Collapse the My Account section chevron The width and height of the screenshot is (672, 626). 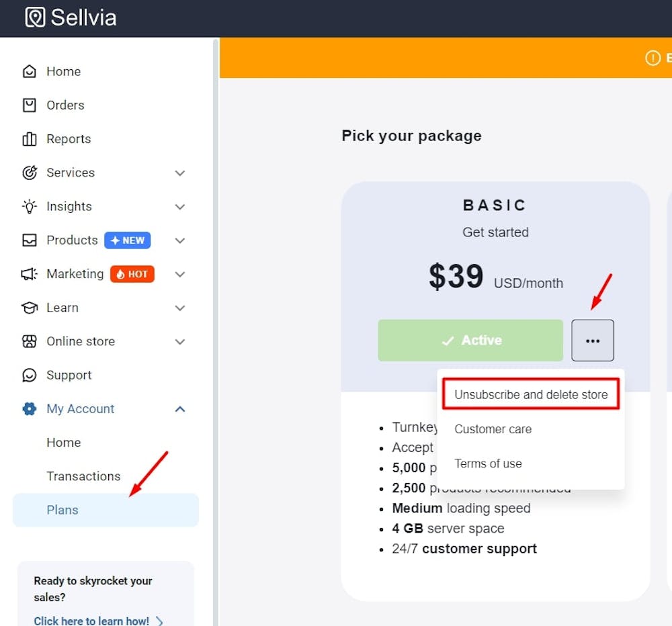click(x=180, y=408)
